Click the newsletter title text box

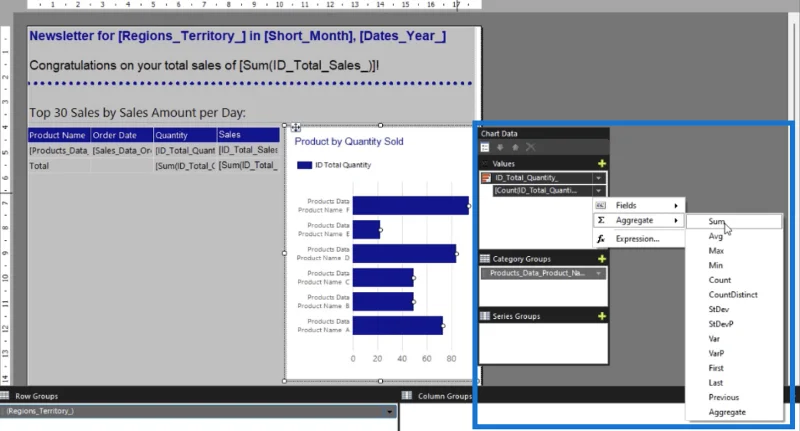238,36
